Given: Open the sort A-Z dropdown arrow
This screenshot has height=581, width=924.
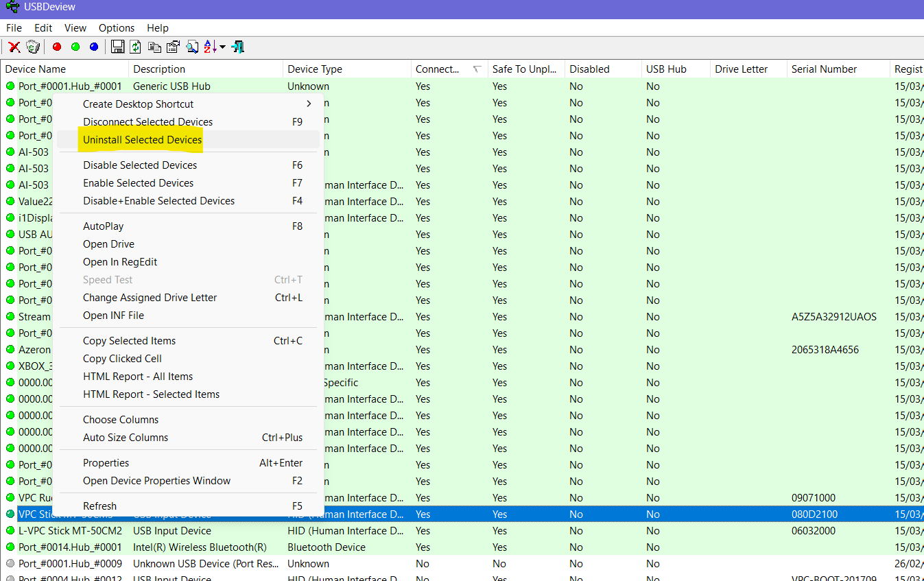Looking at the screenshot, I should [223, 47].
